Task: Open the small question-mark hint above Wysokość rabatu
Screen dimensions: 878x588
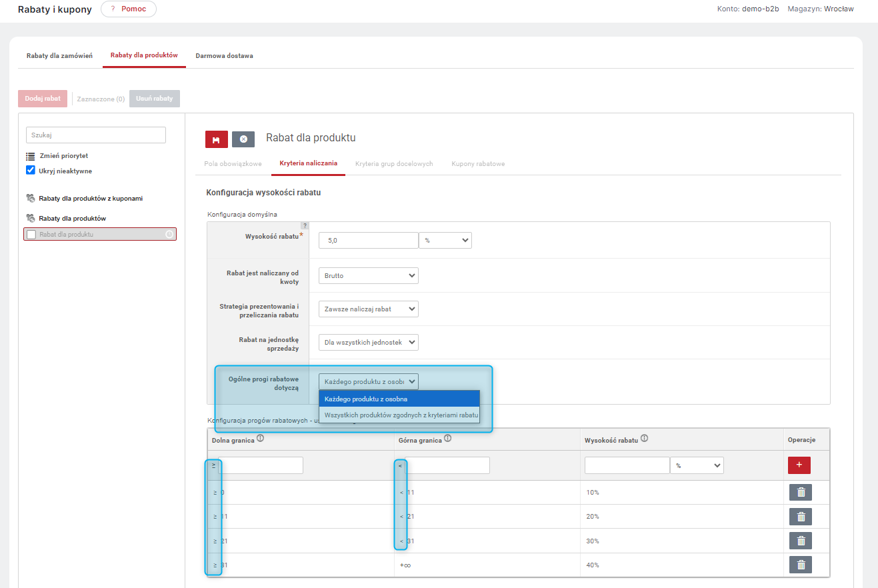Action: point(305,225)
